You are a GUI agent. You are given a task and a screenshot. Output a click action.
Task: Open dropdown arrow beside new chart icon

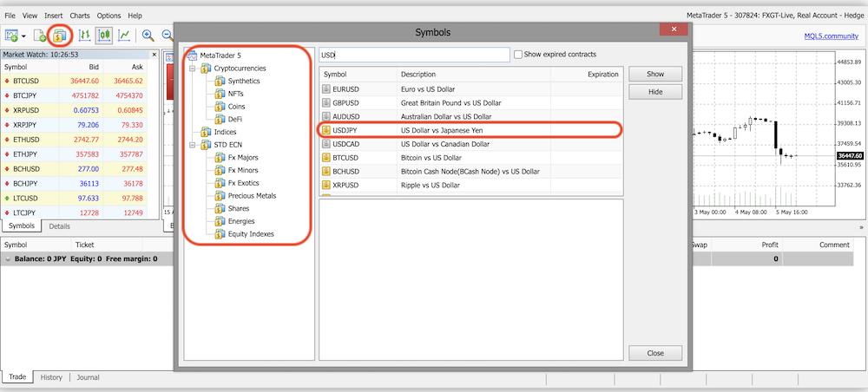point(23,36)
